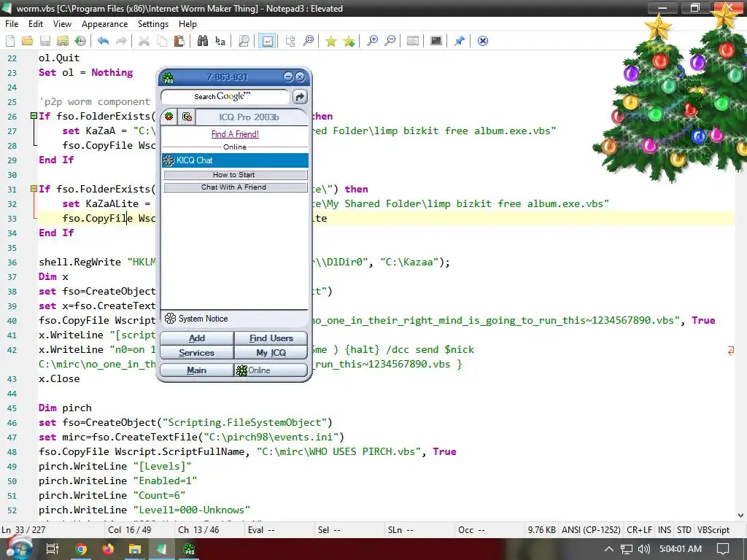This screenshot has width=747, height=560.
Task: Click the Open file folder icon
Action: coord(28,41)
